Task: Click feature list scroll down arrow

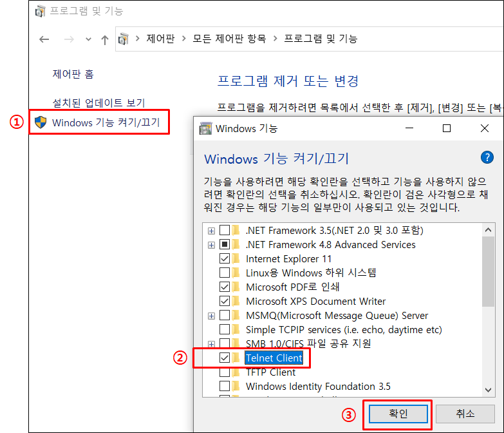Action: tap(488, 390)
